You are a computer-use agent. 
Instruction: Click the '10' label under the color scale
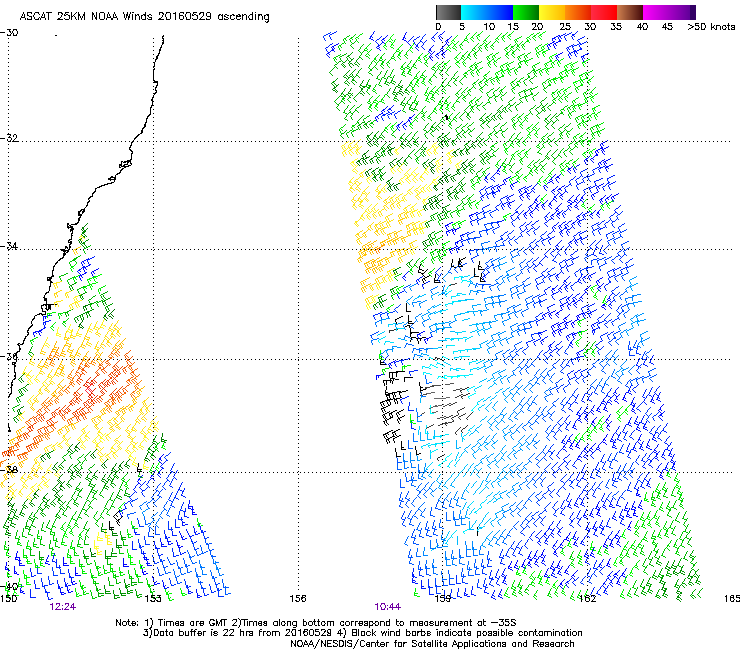[x=489, y=27]
